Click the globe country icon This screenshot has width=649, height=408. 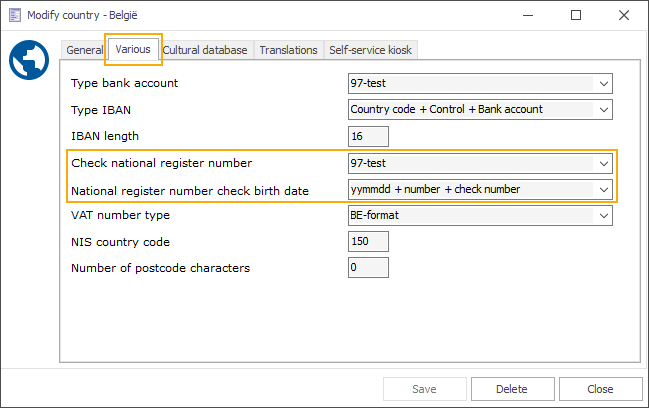[x=30, y=62]
